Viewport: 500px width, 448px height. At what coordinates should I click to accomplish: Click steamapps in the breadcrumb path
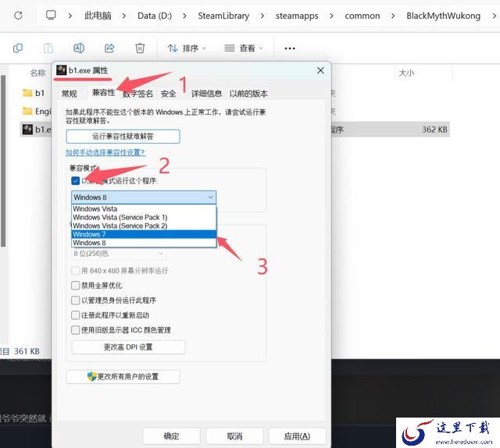coord(297,16)
